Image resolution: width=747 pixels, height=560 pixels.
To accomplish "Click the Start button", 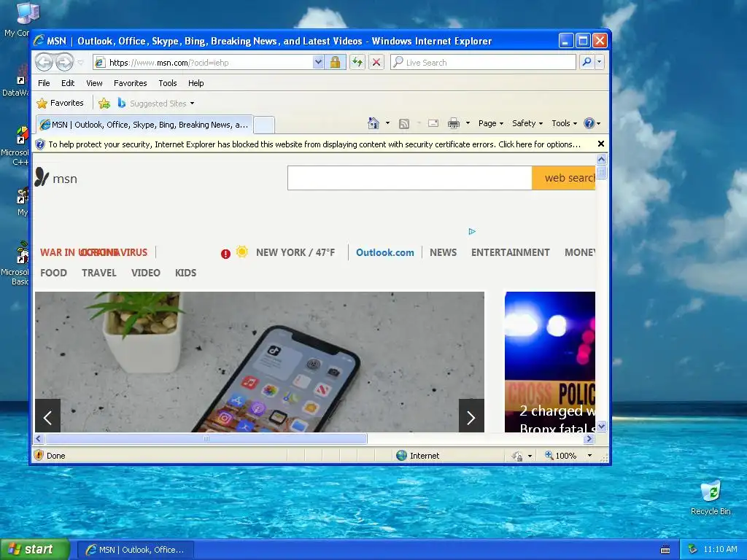I will pyautogui.click(x=35, y=549).
